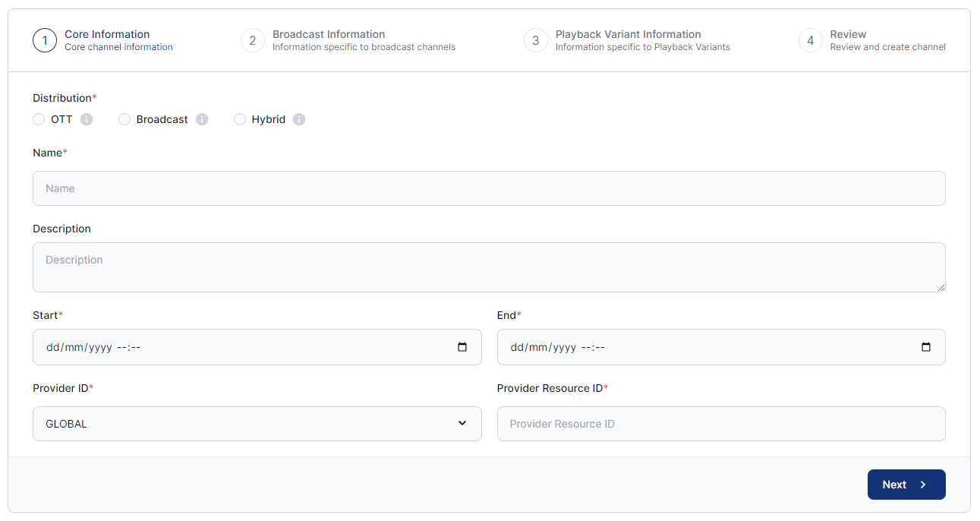Go to the Broadcast Information step
The width and height of the screenshot is (980, 521).
tap(329, 34)
